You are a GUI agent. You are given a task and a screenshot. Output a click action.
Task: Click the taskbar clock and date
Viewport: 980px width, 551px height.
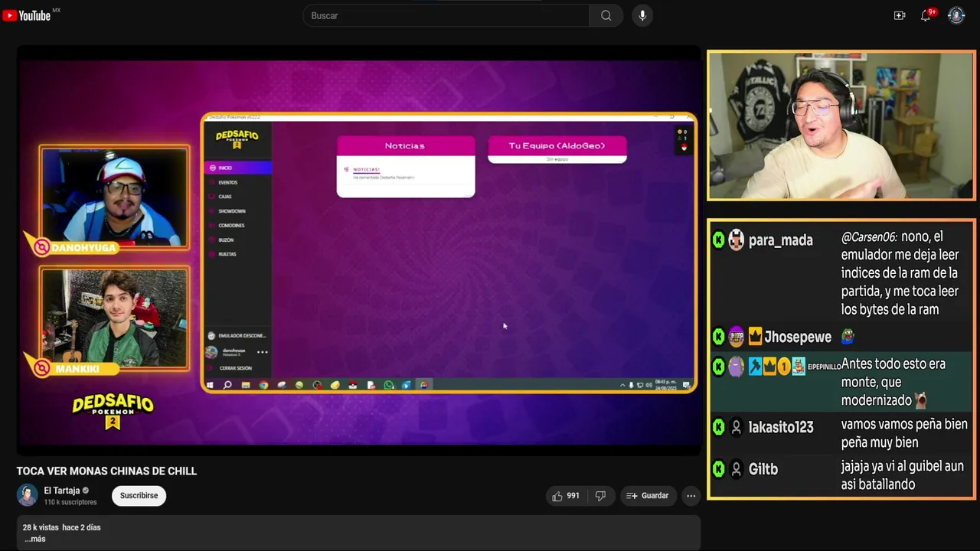[665, 384]
